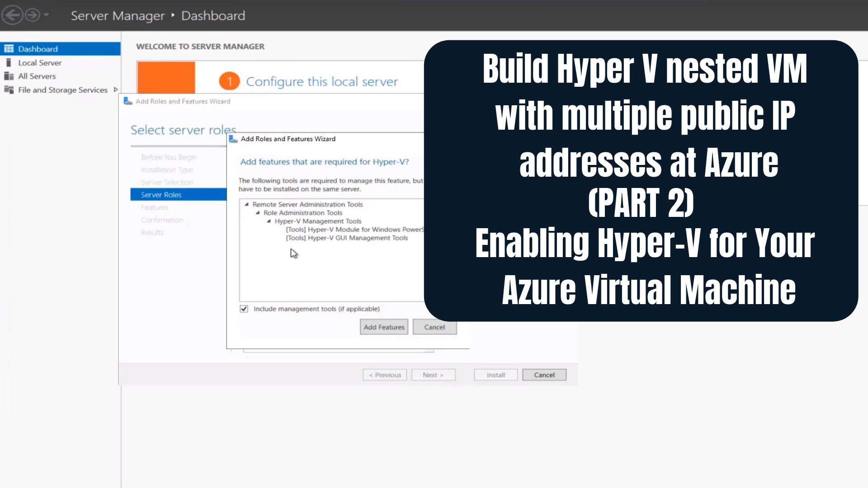Click the Local Server icon
Image resolution: width=868 pixels, height=488 pixels.
coord(8,62)
